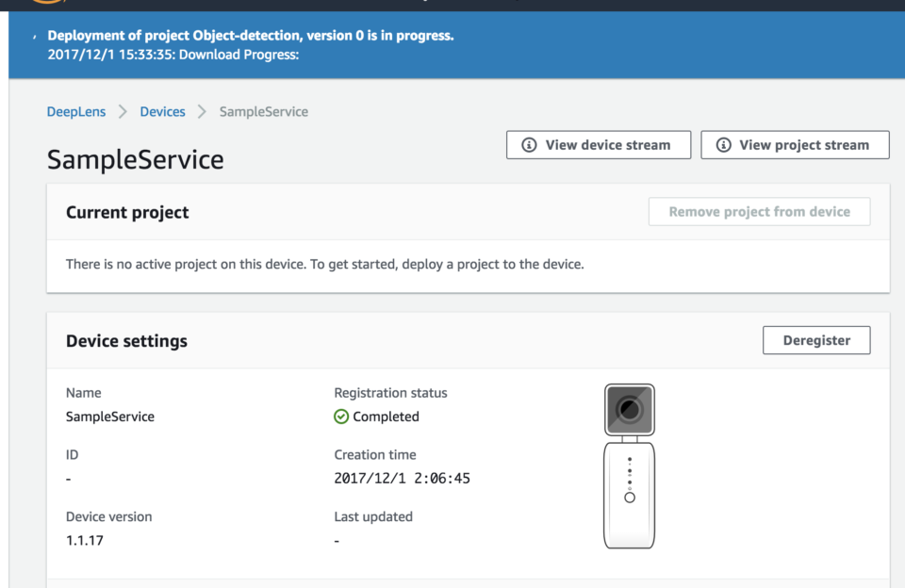Viewport: 905px width, 588px height.
Task: Click the green Completed status check icon
Action: (341, 416)
